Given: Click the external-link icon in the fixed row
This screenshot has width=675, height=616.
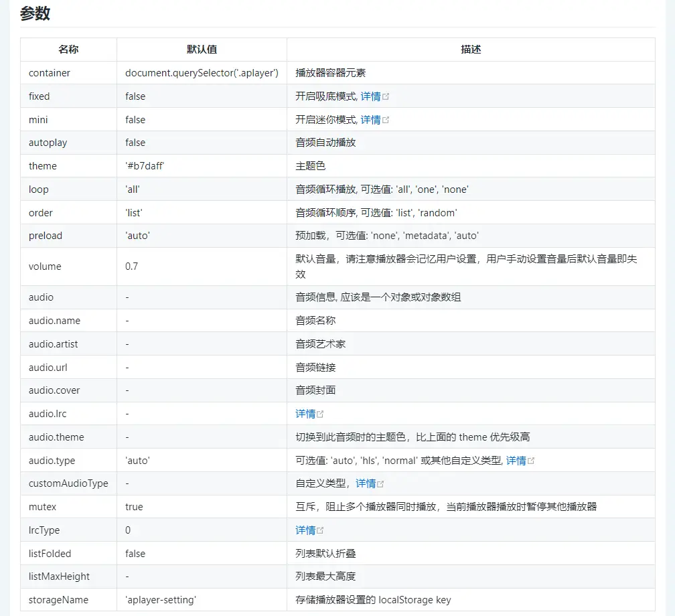Looking at the screenshot, I should 386,96.
